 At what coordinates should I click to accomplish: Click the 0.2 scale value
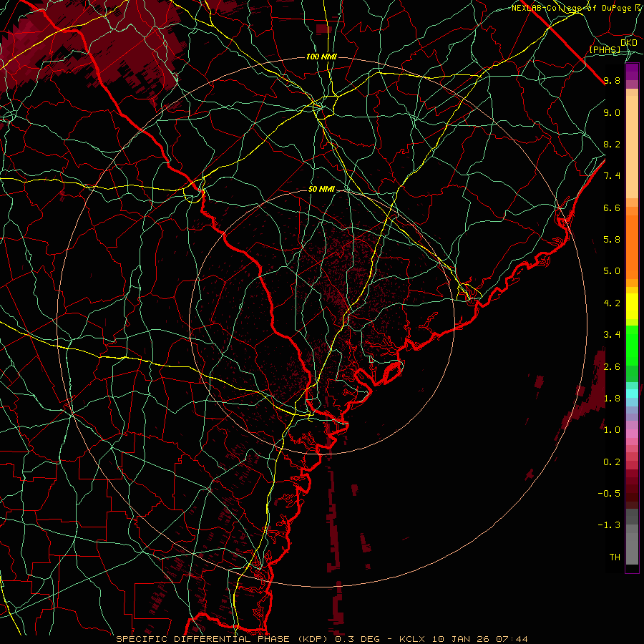tap(612, 462)
